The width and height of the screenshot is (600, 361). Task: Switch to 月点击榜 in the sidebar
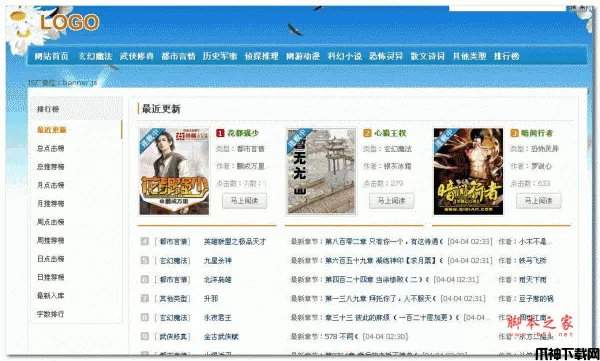(51, 185)
